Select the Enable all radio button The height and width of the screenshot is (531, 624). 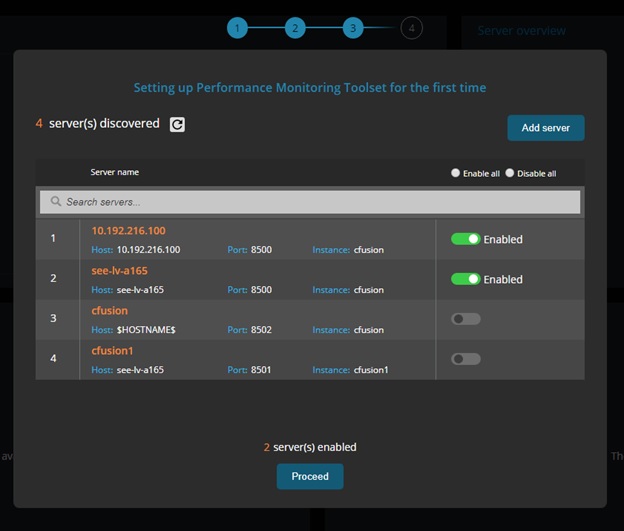[456, 173]
